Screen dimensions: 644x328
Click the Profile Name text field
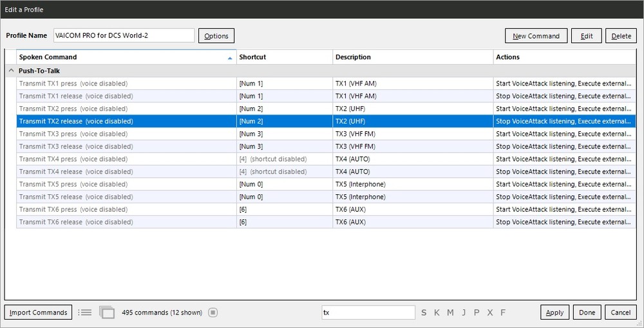(124, 35)
